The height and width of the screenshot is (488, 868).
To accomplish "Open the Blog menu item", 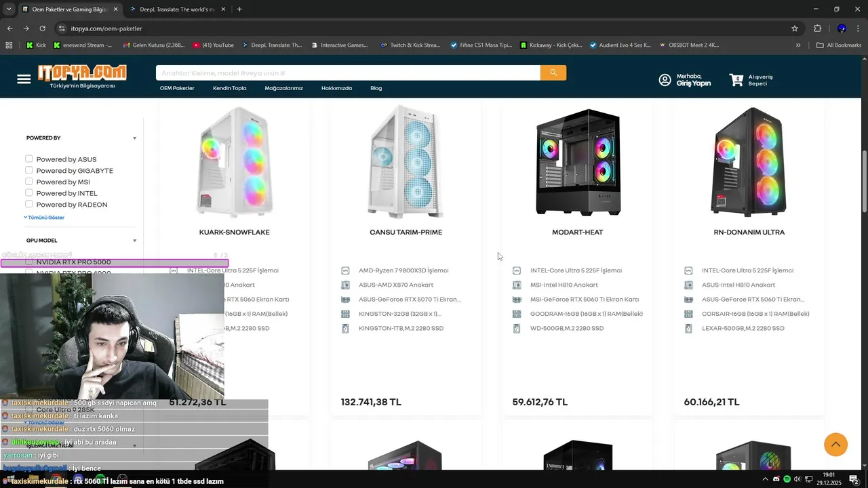I will coord(376,88).
